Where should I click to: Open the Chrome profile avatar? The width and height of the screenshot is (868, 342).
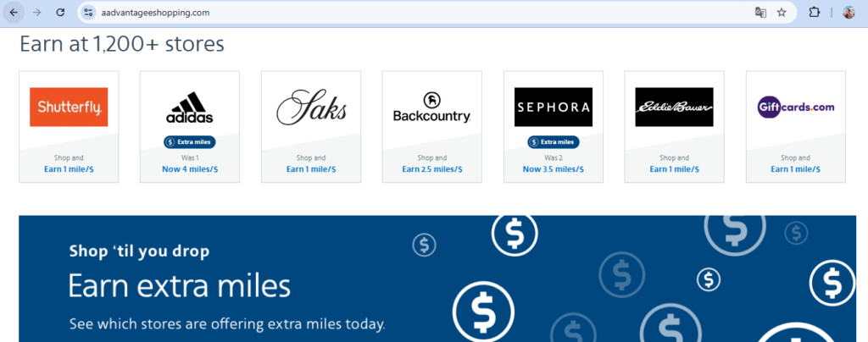[x=849, y=13]
